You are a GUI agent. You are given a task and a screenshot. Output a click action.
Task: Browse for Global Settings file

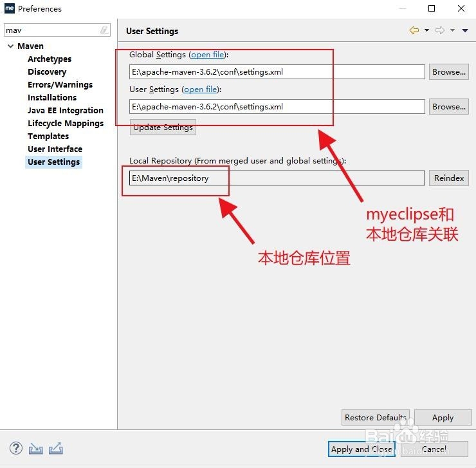449,72
